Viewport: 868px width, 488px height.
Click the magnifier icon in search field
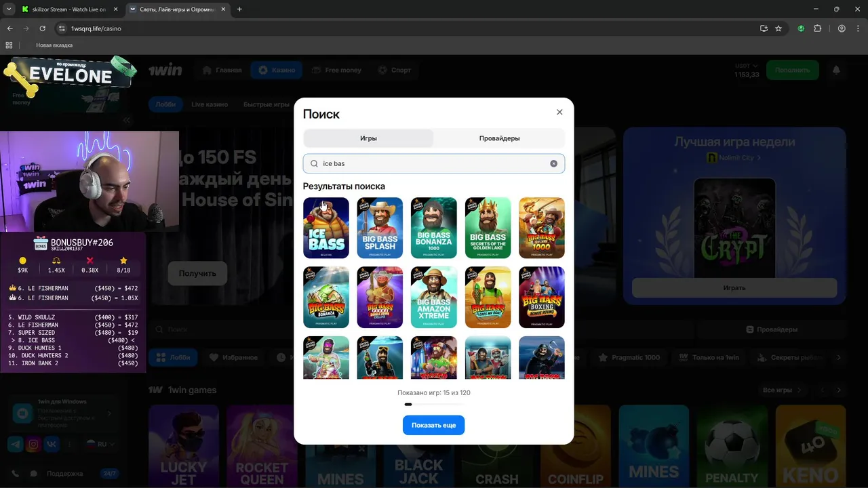314,163
